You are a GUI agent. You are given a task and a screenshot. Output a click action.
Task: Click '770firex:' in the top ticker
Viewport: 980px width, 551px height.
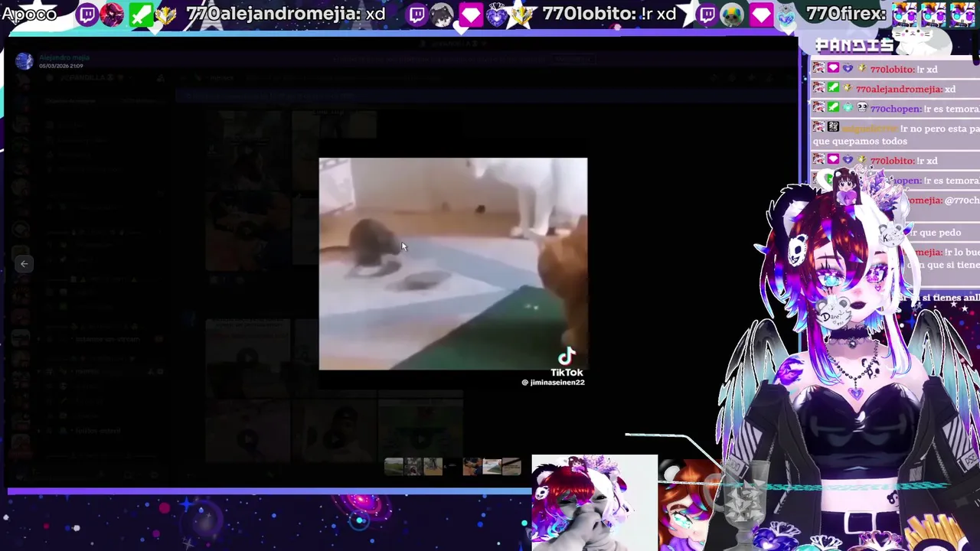point(846,14)
